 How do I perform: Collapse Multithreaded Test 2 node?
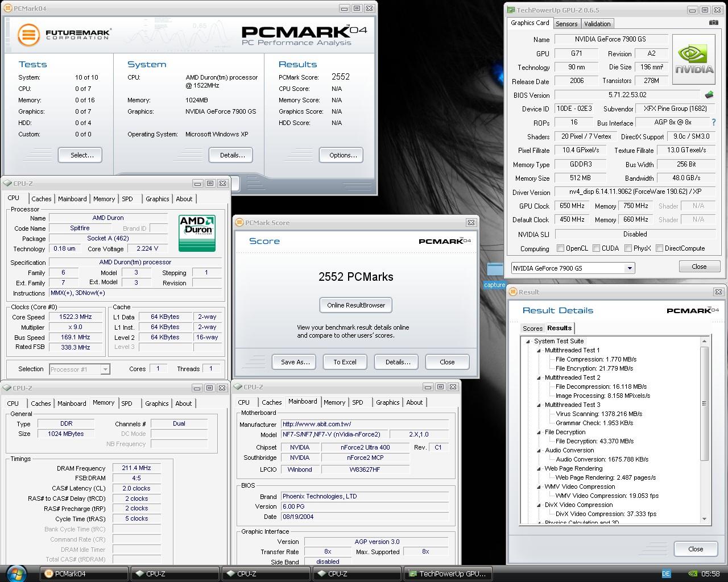tap(539, 377)
